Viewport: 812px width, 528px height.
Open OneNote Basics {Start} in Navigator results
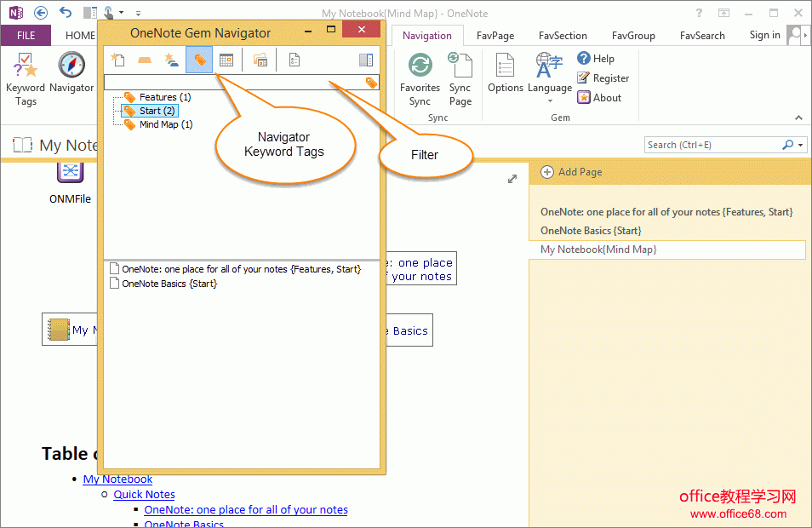(169, 284)
